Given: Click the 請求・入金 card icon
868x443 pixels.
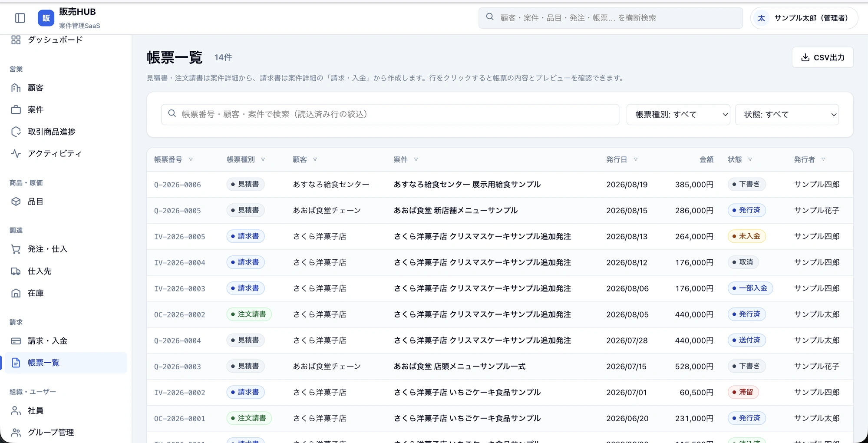Looking at the screenshot, I should tap(16, 341).
